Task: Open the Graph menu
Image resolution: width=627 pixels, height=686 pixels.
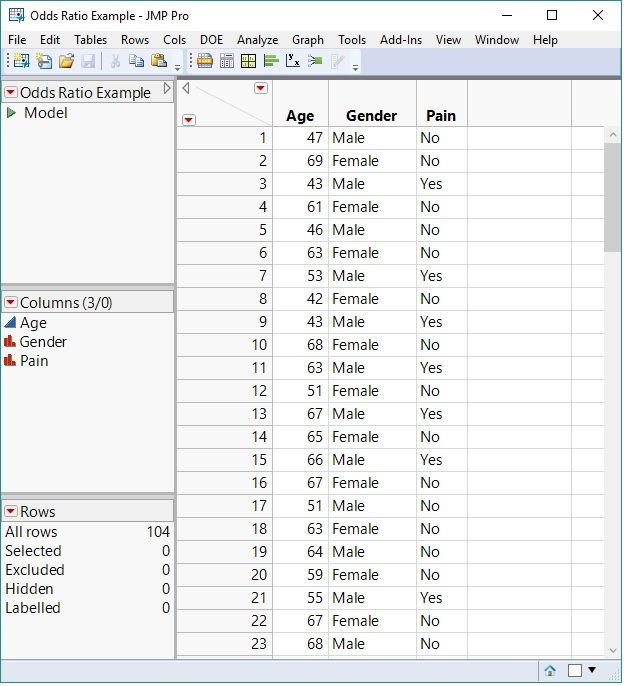Action: pyautogui.click(x=308, y=40)
